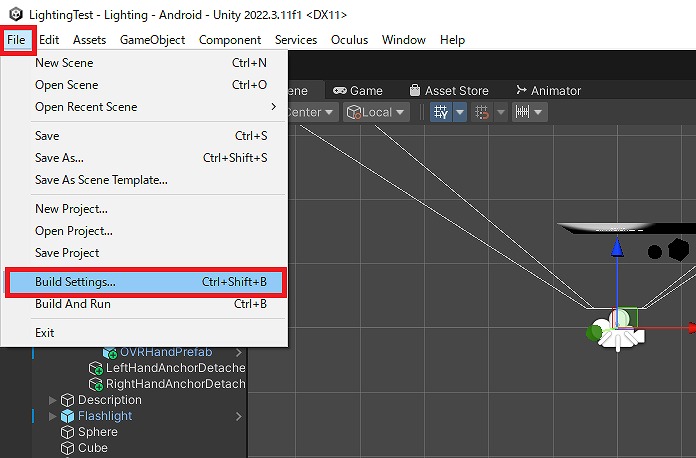Click the RightHandAnchorDetached object icon
The height and width of the screenshot is (458, 696).
(95, 384)
